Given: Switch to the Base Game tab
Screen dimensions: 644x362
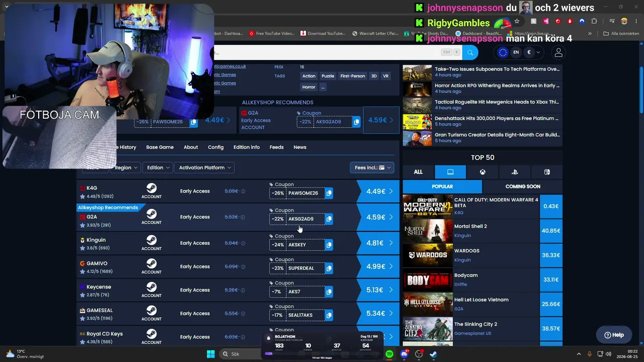Looking at the screenshot, I should click(160, 147).
